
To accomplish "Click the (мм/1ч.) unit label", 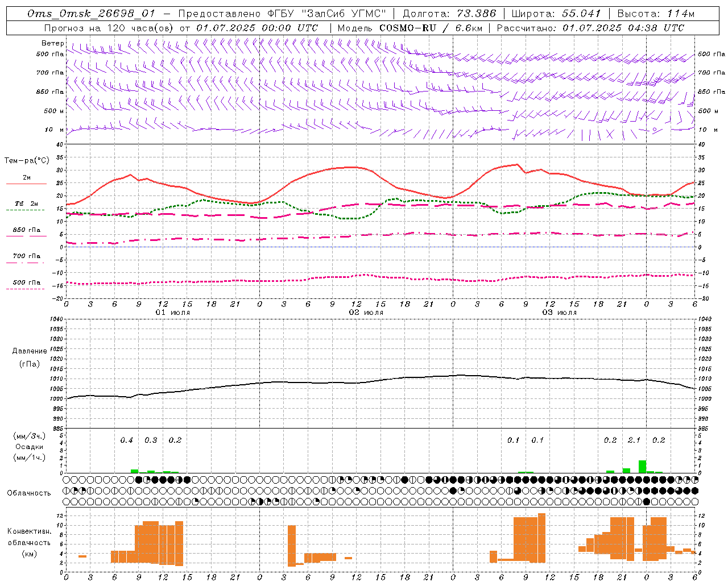I will coord(29,458).
